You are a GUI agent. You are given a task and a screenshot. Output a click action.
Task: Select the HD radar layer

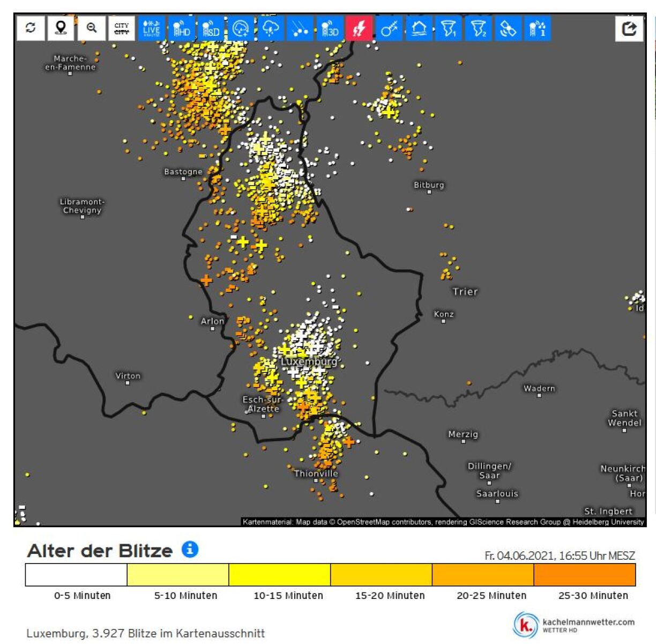[182, 28]
